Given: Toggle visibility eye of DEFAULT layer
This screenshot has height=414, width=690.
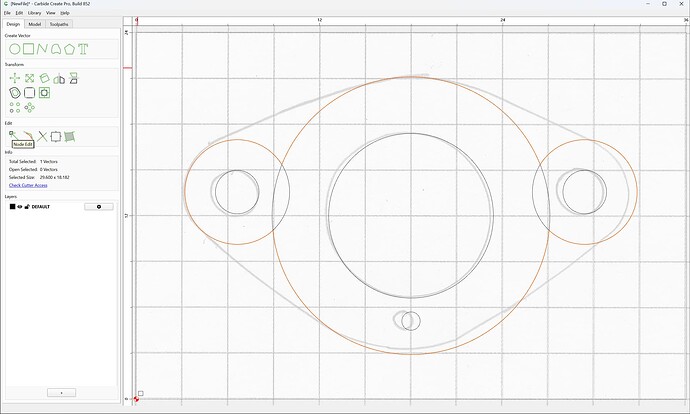Looking at the screenshot, I should tap(20, 207).
